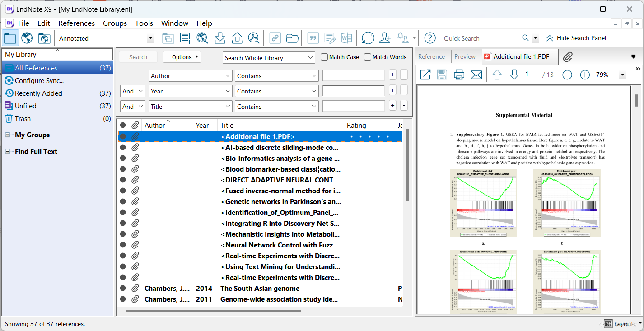This screenshot has height=331, width=644.
Task: Enable the Match Words checkbox
Action: 368,57
